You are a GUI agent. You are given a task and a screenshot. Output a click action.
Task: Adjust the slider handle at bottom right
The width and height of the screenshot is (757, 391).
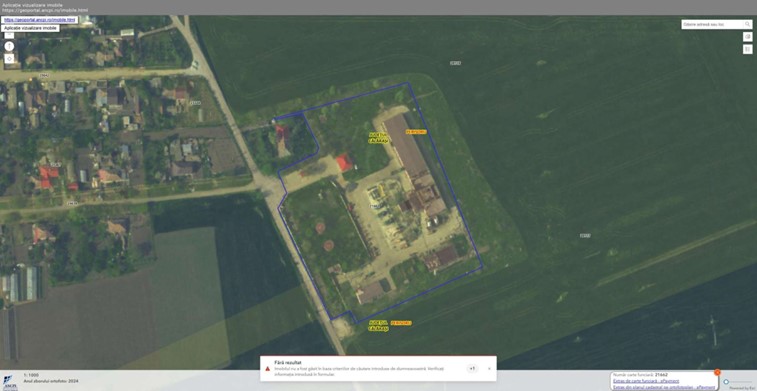[726, 382]
